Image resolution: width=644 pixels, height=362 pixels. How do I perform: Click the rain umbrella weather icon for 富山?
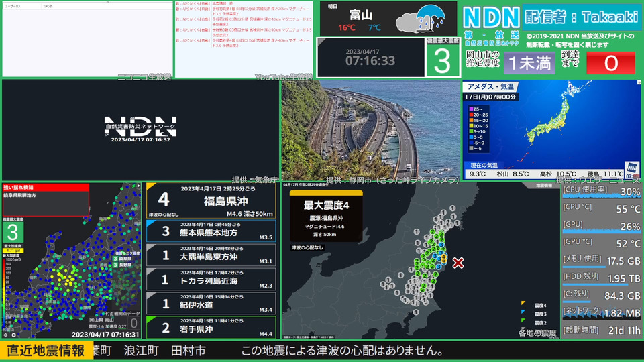[x=422, y=19]
